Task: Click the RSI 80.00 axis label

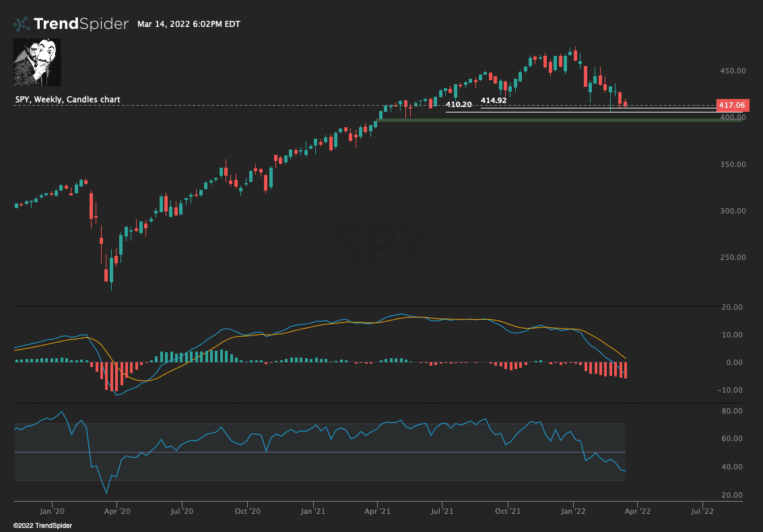Action: tap(731, 411)
